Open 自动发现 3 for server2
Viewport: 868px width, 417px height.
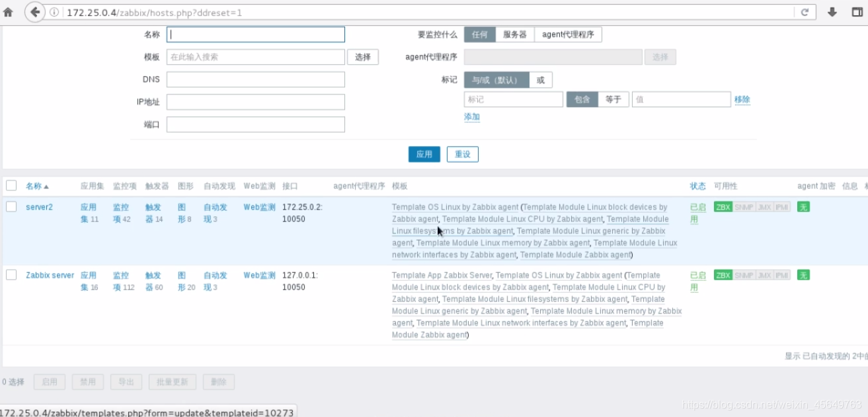(216, 213)
